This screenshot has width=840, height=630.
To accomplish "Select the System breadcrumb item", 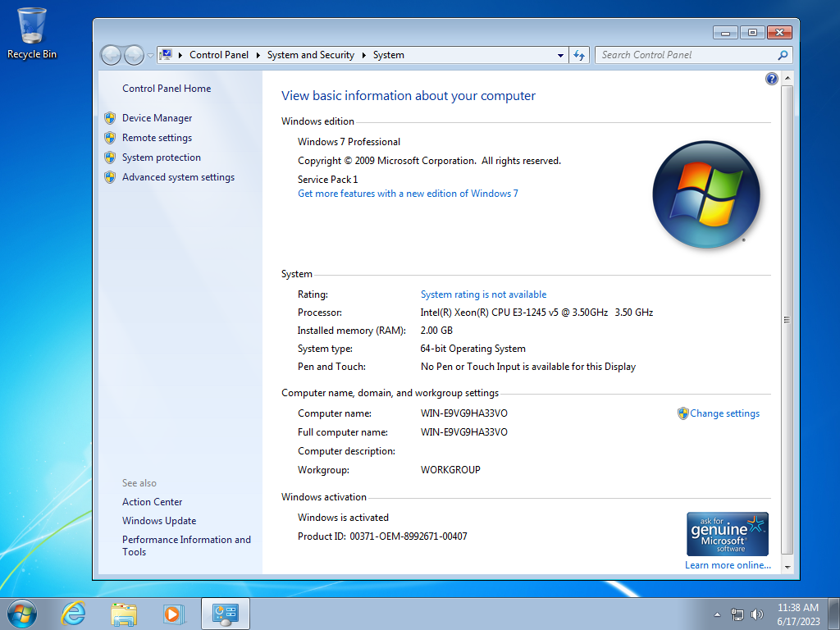I will pos(388,55).
